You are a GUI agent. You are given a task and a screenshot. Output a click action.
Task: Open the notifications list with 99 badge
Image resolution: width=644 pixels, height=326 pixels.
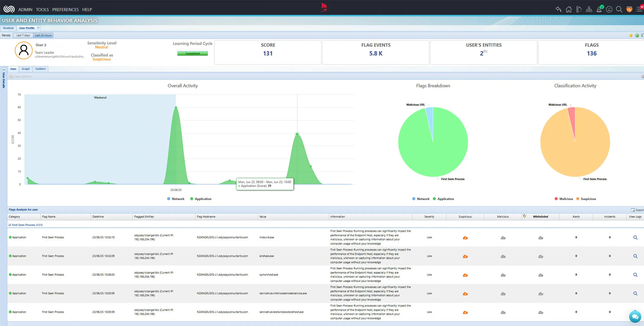tap(639, 9)
